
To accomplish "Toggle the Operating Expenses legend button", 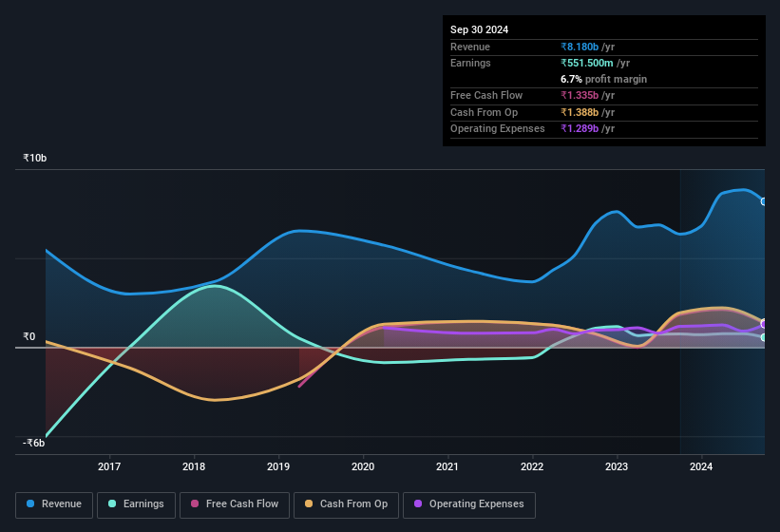I will tap(469, 504).
